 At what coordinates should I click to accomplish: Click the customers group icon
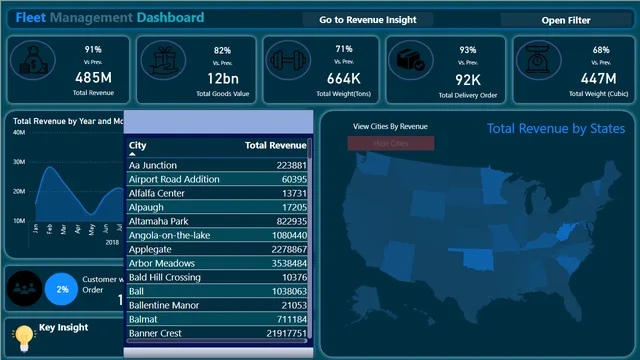pos(24,289)
